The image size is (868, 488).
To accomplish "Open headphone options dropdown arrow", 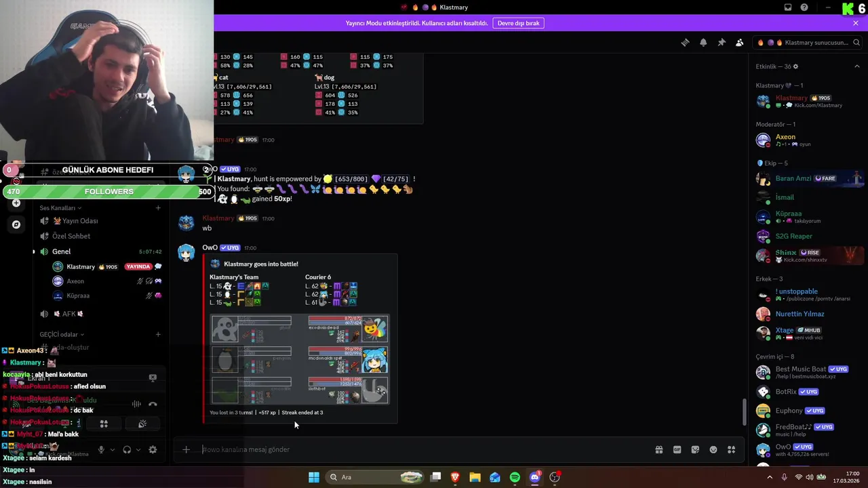I will (138, 449).
